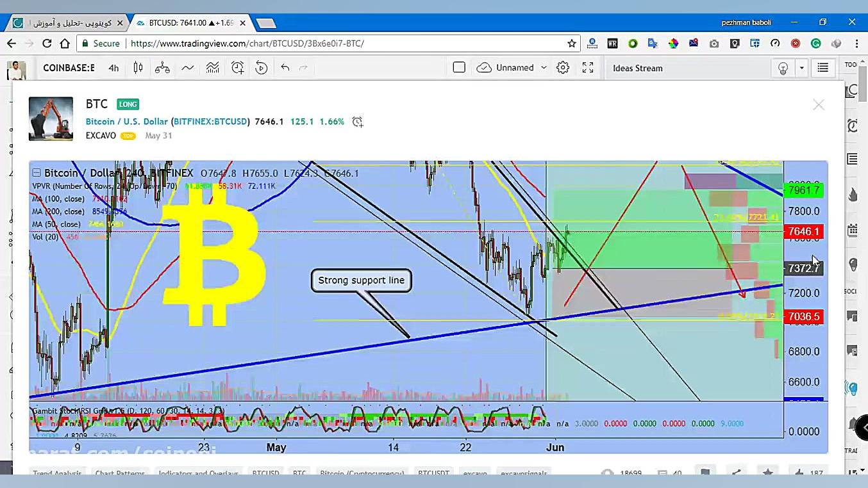Create an alert with clock-plus icon
Screen dimensions: 868x488
237,68
